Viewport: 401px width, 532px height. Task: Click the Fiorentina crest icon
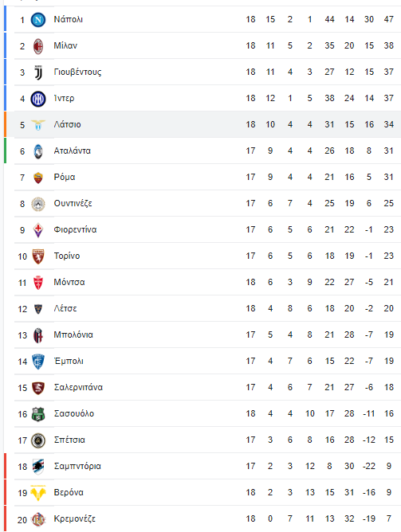click(x=38, y=230)
